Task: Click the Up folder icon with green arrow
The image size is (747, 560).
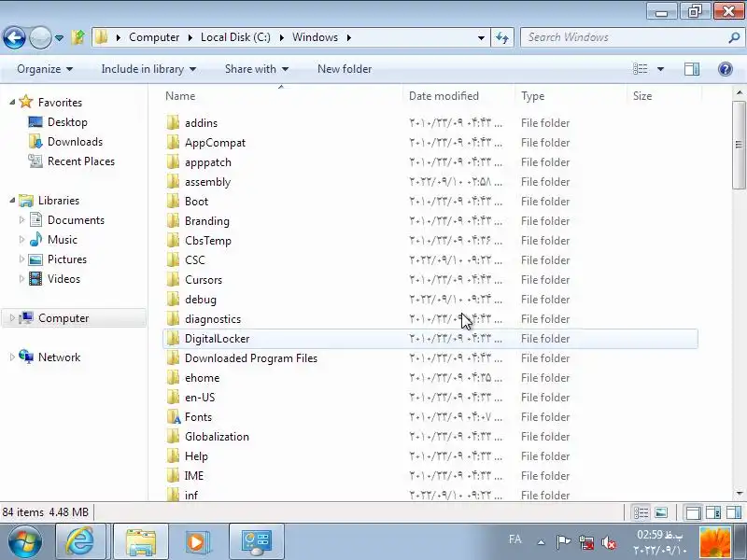Action: pyautogui.click(x=78, y=37)
